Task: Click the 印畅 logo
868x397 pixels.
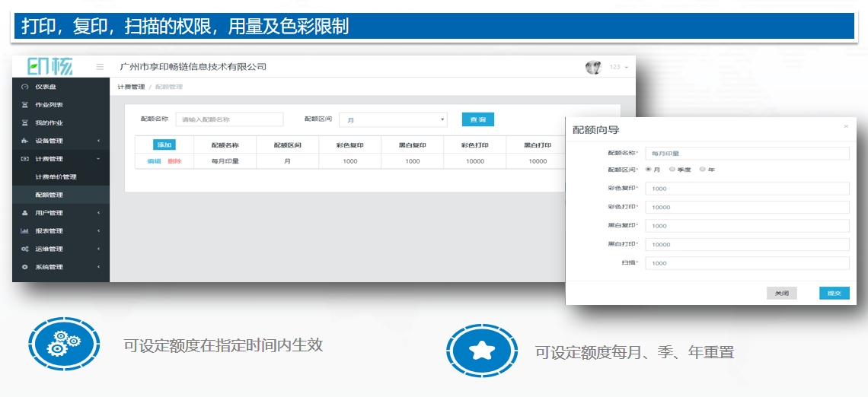Action: tap(51, 67)
